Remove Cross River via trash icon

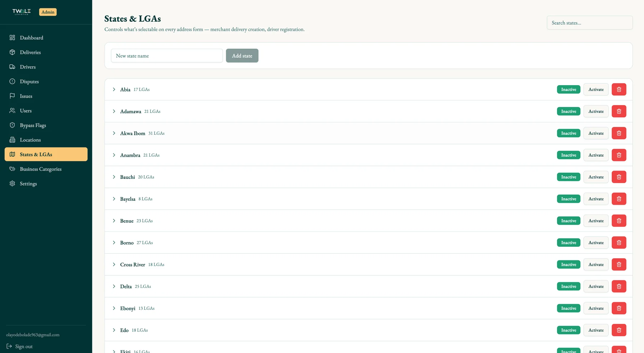619,264
